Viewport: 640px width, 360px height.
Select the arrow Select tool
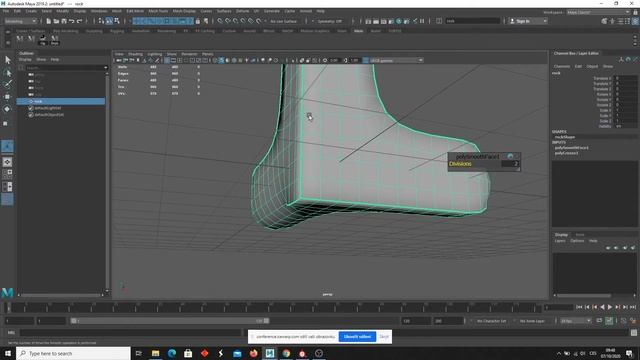pyautogui.click(x=7, y=60)
